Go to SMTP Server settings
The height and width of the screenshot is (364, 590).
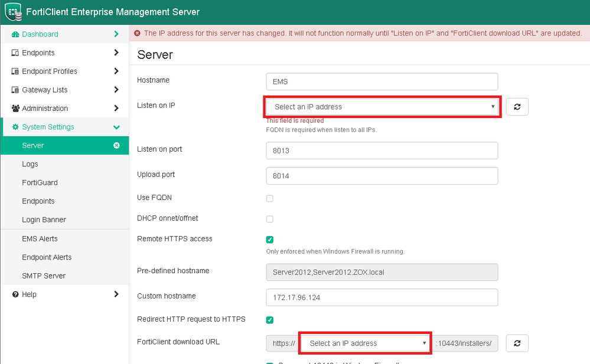pos(44,276)
